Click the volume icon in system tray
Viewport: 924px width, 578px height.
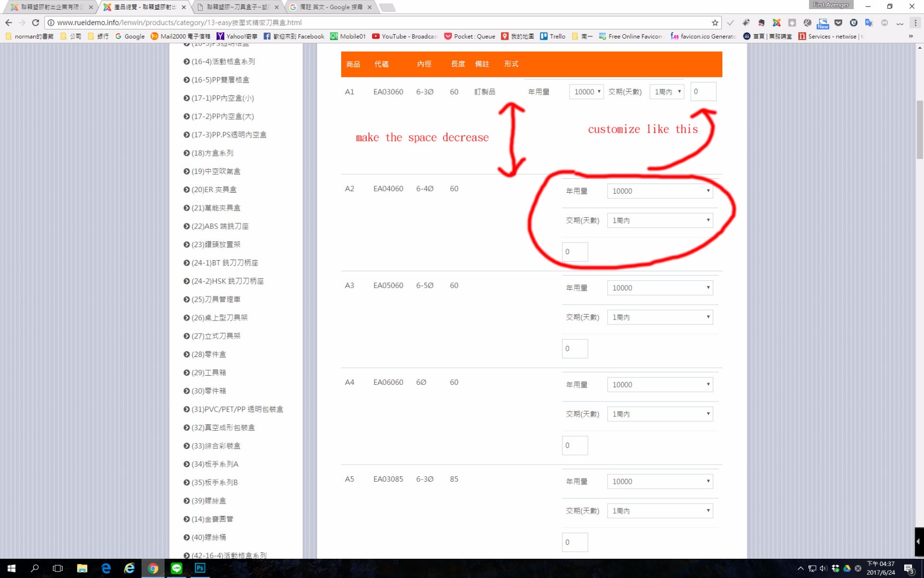tap(823, 568)
